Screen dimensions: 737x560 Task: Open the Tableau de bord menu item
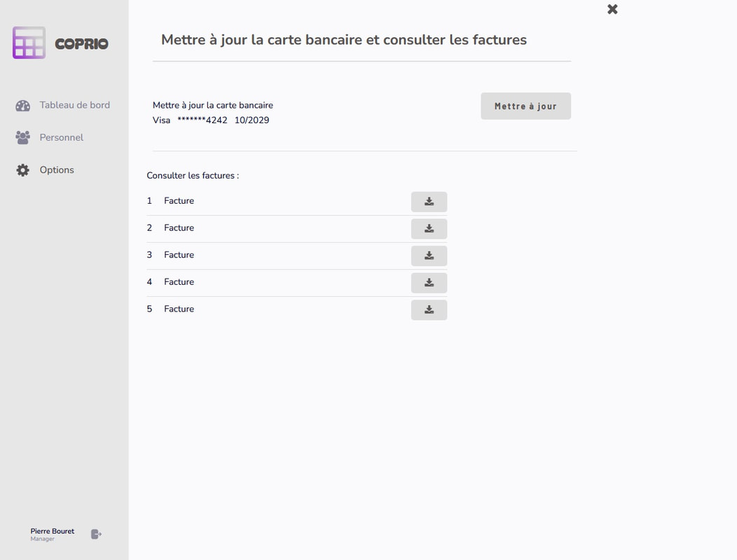tap(74, 105)
